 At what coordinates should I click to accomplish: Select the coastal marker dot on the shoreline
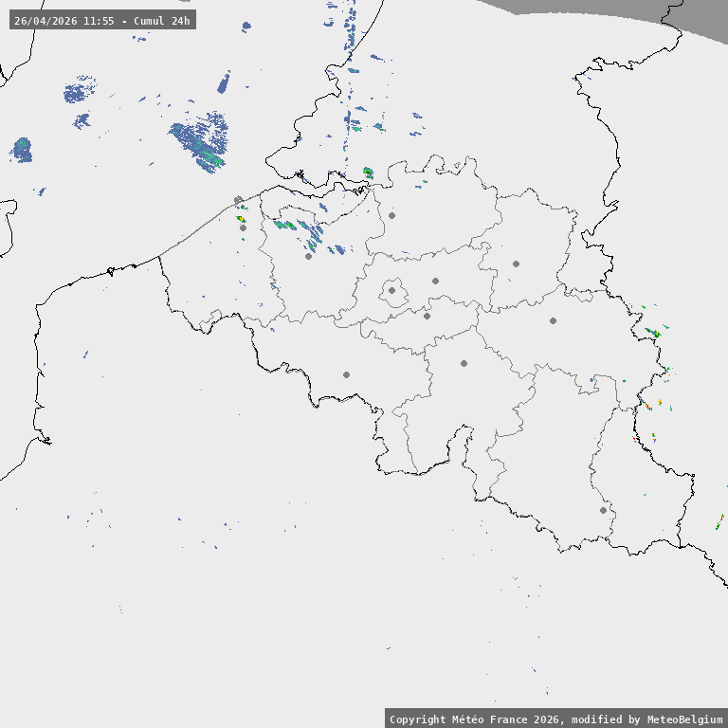coord(238,200)
